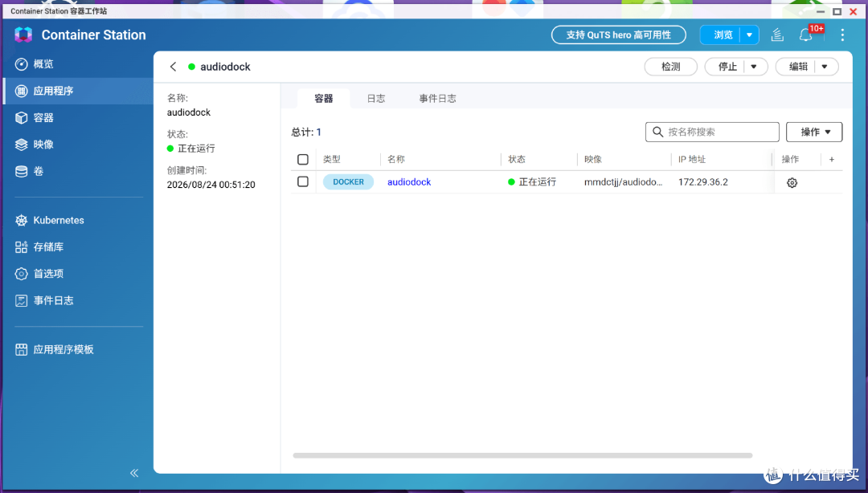The image size is (868, 493).
Task: Switch to the 日志 tab
Action: pos(376,99)
